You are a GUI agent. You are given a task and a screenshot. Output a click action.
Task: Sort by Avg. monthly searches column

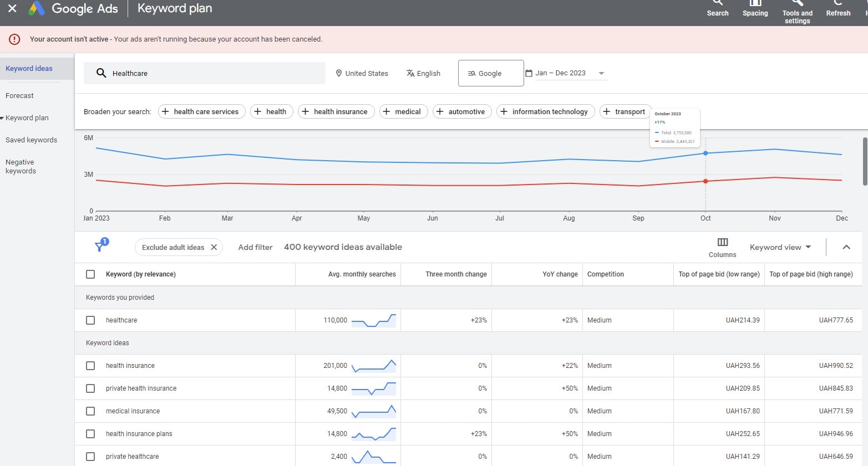362,274
